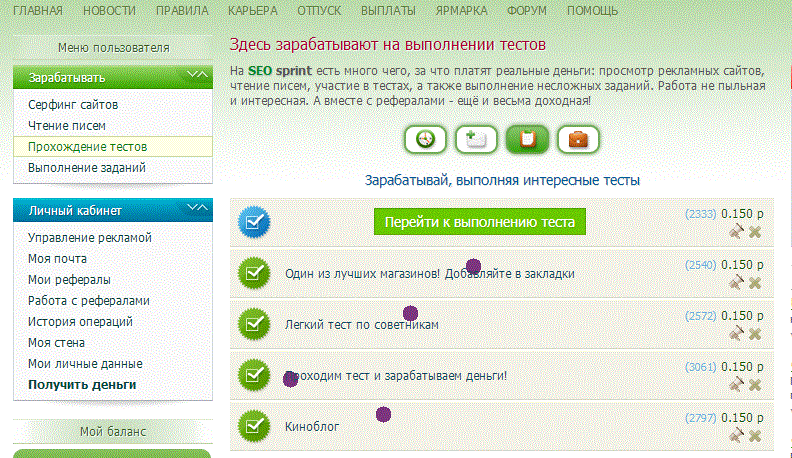Click green badge of Проходим тест и зарабатываем
This screenshot has width=792, height=458.
click(x=254, y=375)
